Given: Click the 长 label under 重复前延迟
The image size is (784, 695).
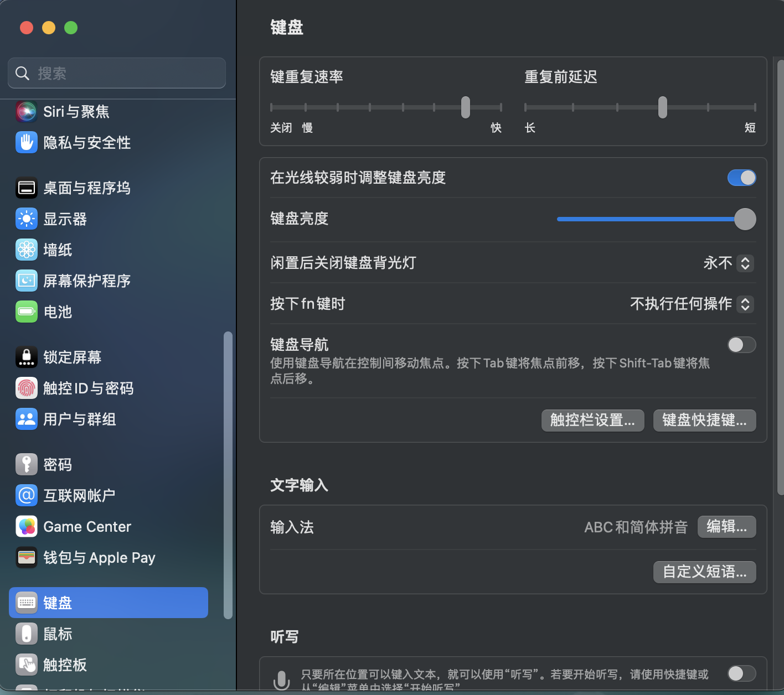Looking at the screenshot, I should pos(530,128).
